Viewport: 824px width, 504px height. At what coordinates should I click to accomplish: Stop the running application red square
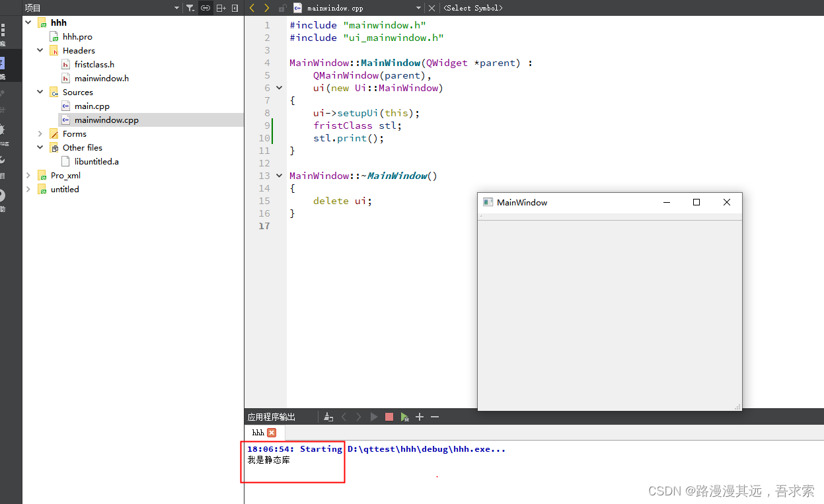pyautogui.click(x=389, y=417)
